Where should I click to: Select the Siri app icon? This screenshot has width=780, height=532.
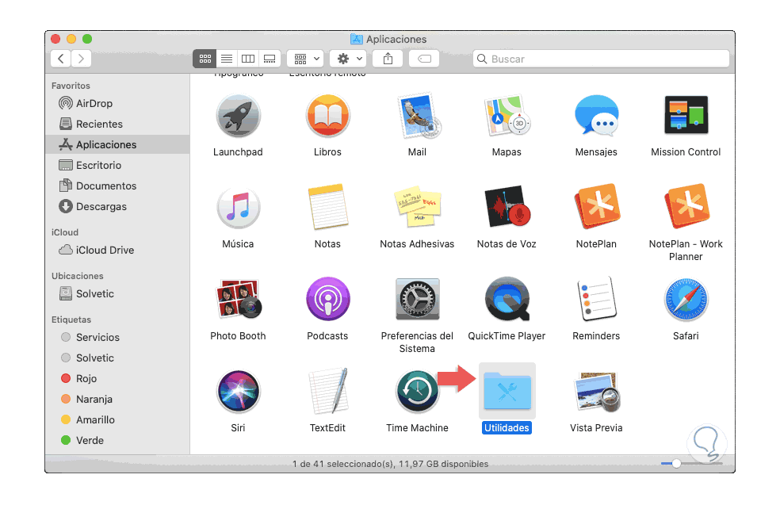238,392
